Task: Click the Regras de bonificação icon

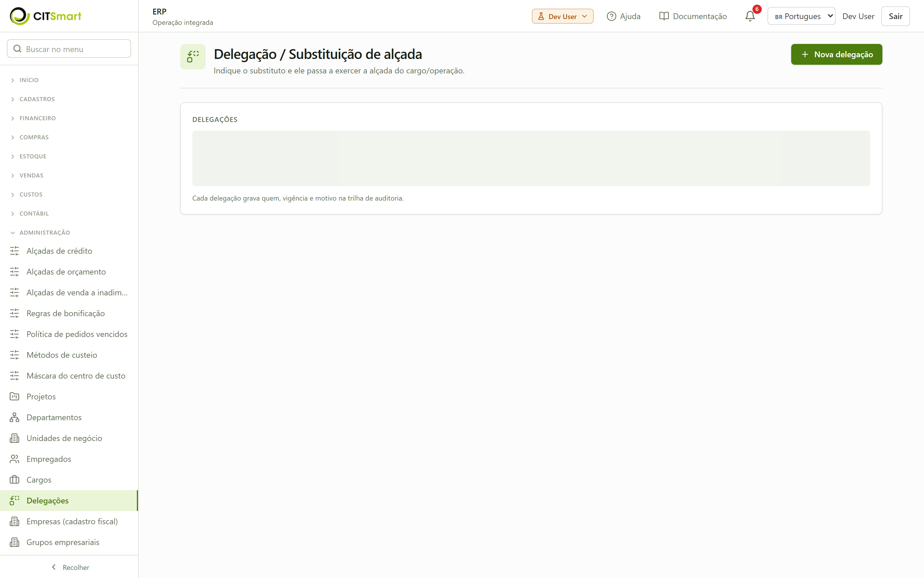Action: 14,314
